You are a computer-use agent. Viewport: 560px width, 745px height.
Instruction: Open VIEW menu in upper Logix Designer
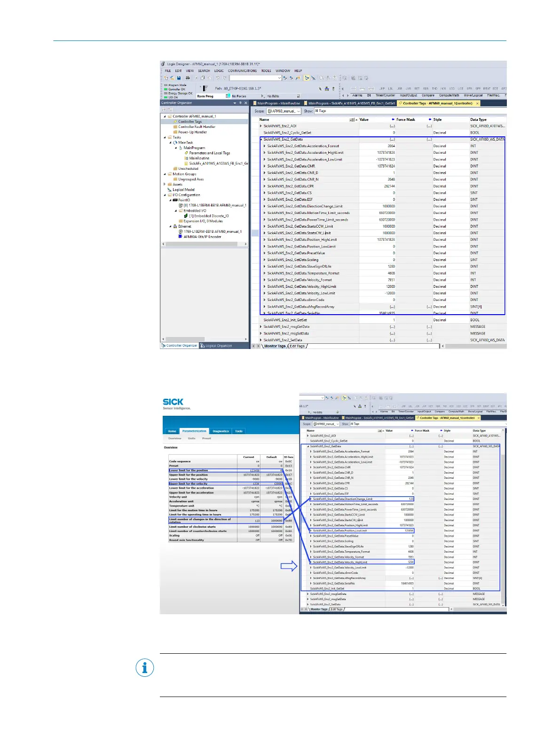coord(190,71)
